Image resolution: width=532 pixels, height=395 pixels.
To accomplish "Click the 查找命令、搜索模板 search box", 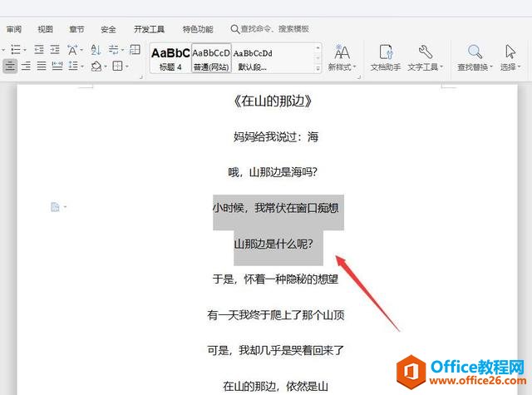I will 270,29.
